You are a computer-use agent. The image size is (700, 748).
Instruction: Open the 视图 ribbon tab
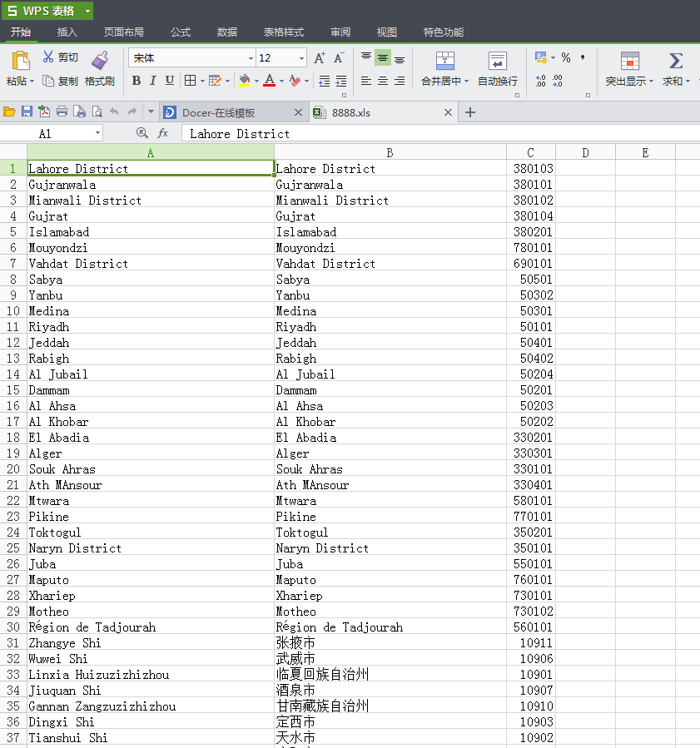click(x=386, y=32)
